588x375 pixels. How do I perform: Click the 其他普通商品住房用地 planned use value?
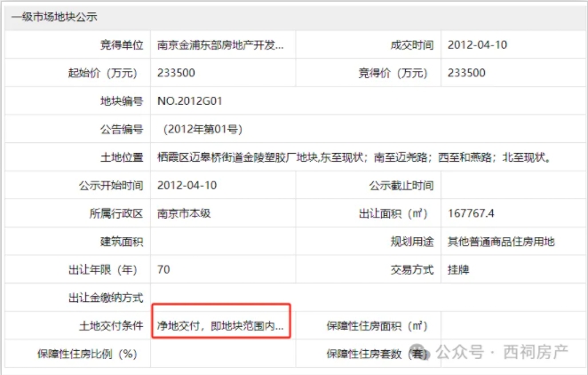[x=501, y=242]
